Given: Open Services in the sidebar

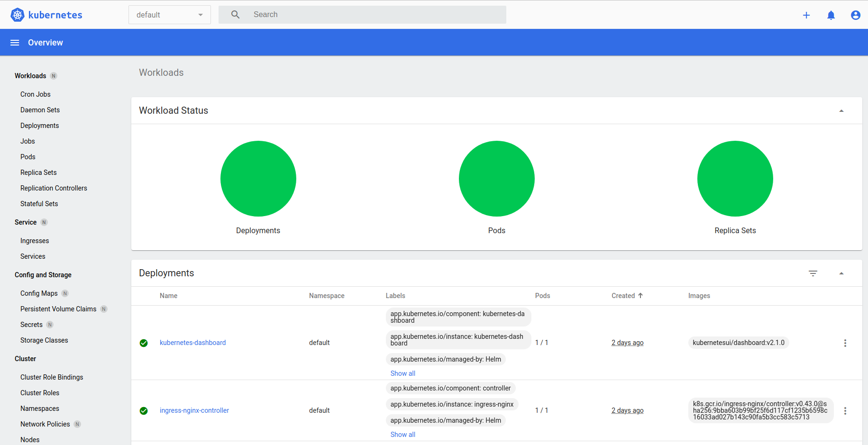Looking at the screenshot, I should point(33,256).
